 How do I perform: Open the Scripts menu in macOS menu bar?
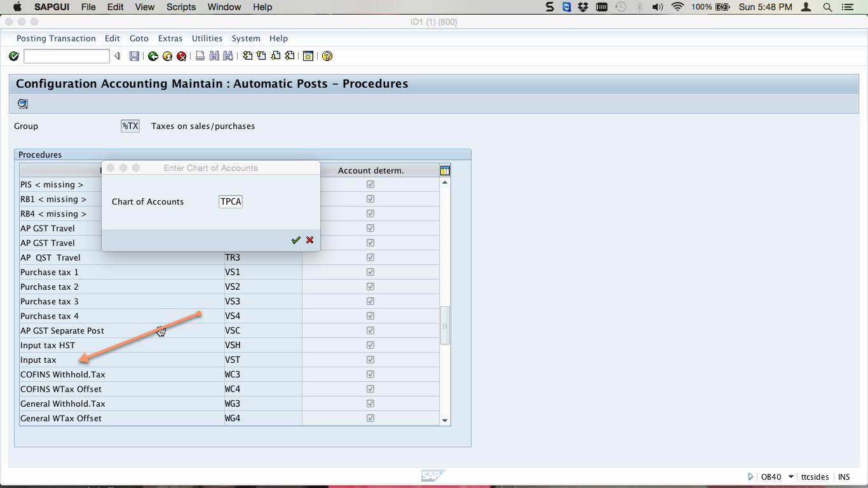pos(181,7)
